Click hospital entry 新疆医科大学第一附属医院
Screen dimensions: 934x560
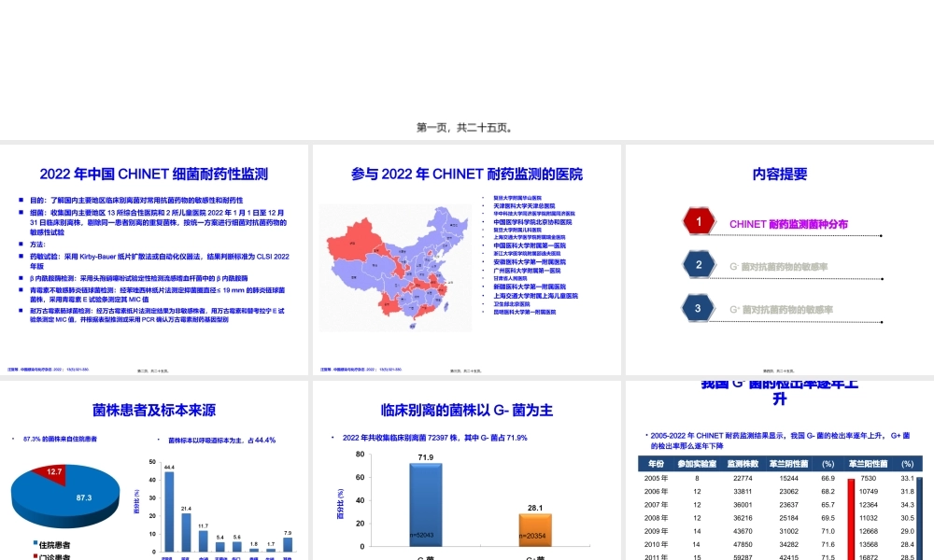click(x=529, y=287)
